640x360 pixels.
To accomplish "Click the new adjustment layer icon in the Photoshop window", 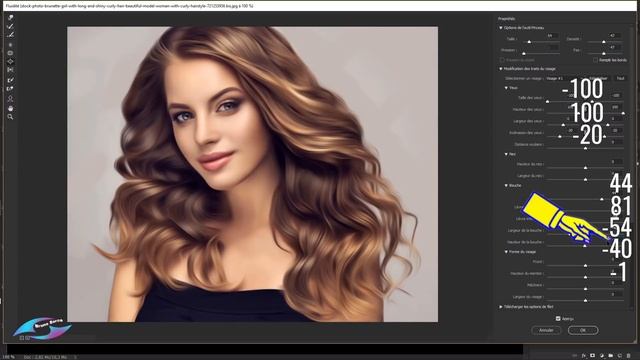I will point(602,356).
